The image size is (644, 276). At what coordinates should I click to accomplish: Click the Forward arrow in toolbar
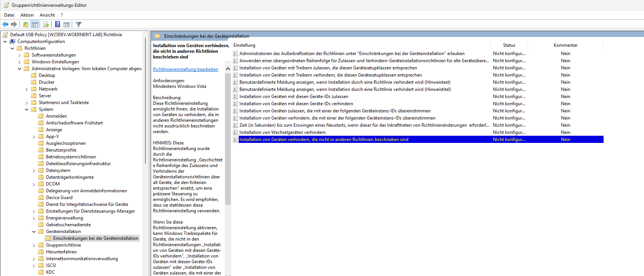(14, 25)
